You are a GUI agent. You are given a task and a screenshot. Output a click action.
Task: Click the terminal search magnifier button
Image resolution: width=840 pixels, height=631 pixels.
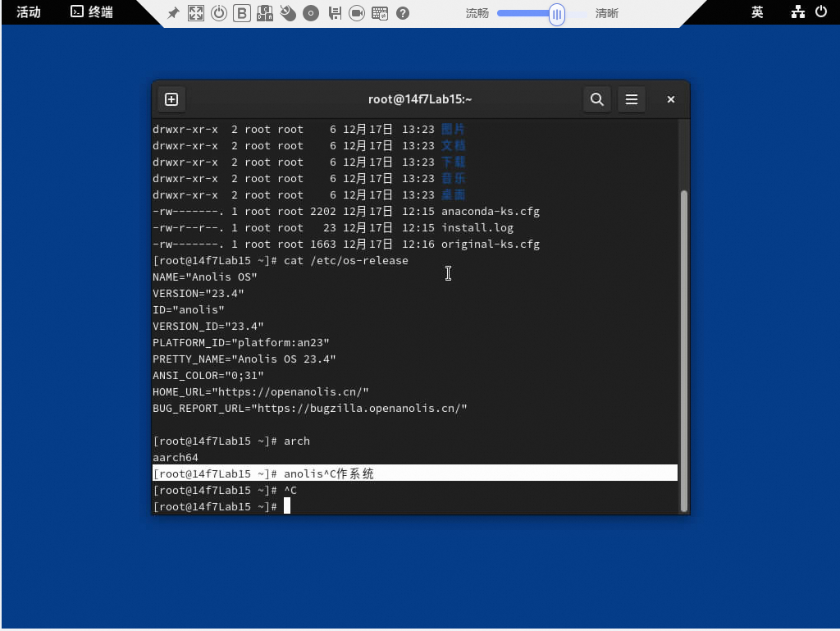point(597,99)
